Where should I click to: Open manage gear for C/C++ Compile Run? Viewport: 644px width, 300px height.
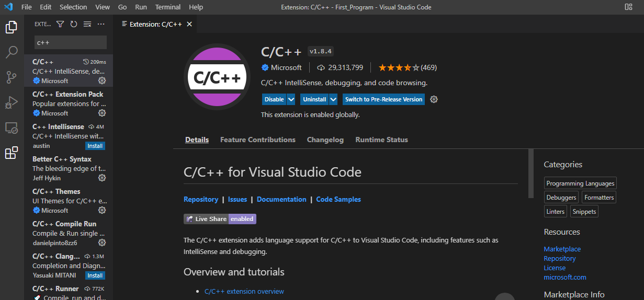(102, 243)
